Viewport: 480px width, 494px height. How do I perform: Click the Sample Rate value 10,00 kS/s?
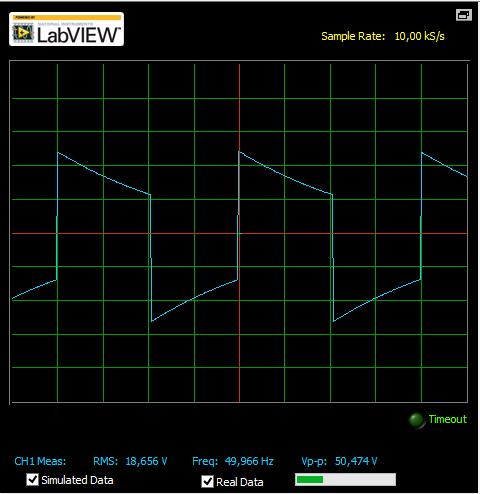click(419, 36)
